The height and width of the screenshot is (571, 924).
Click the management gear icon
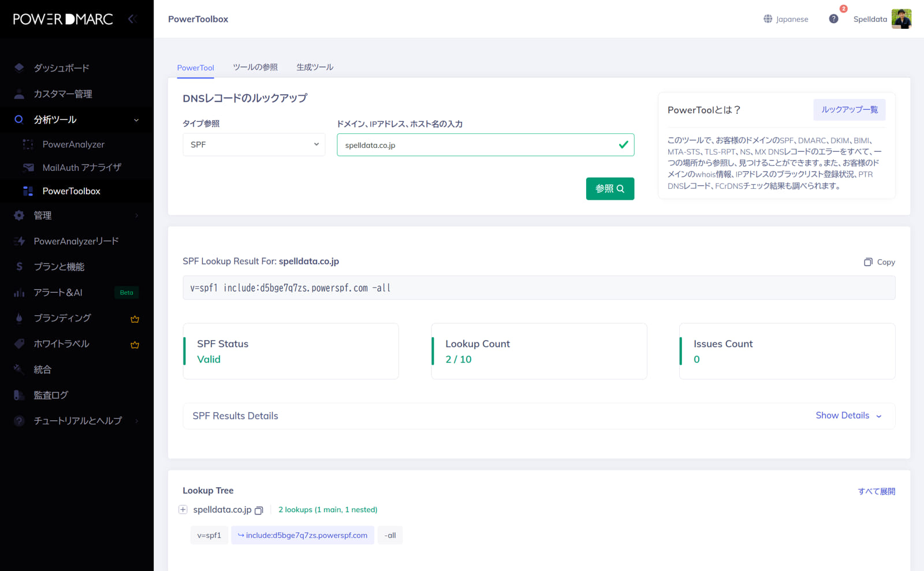pos(19,215)
